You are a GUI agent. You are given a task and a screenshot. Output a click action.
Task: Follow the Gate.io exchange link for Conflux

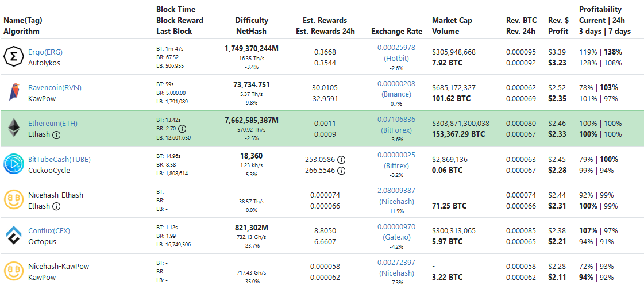coord(396,237)
